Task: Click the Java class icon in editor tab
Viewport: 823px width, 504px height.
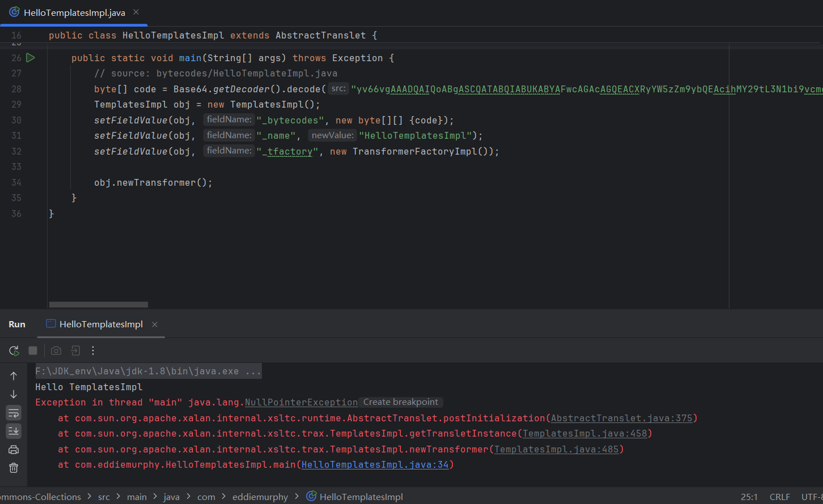Action: point(14,12)
